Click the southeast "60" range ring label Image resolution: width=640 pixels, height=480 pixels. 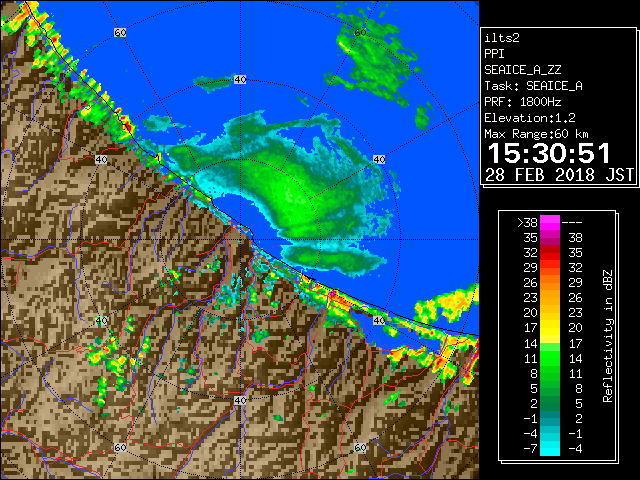[360, 447]
